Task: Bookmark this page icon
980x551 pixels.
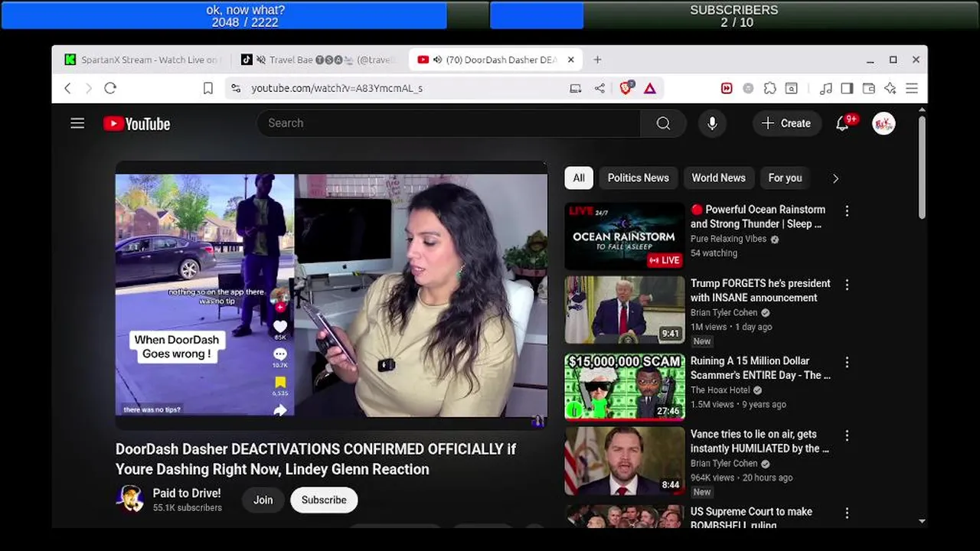Action: pos(207,88)
